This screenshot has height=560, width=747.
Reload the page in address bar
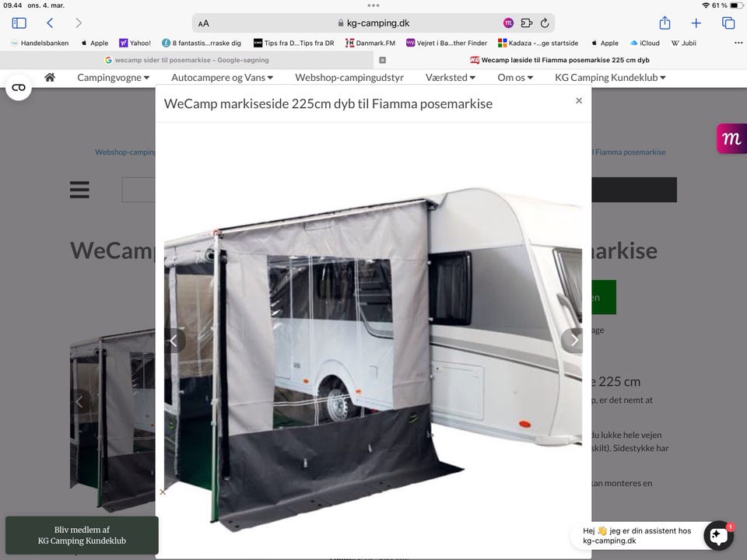[x=545, y=23]
